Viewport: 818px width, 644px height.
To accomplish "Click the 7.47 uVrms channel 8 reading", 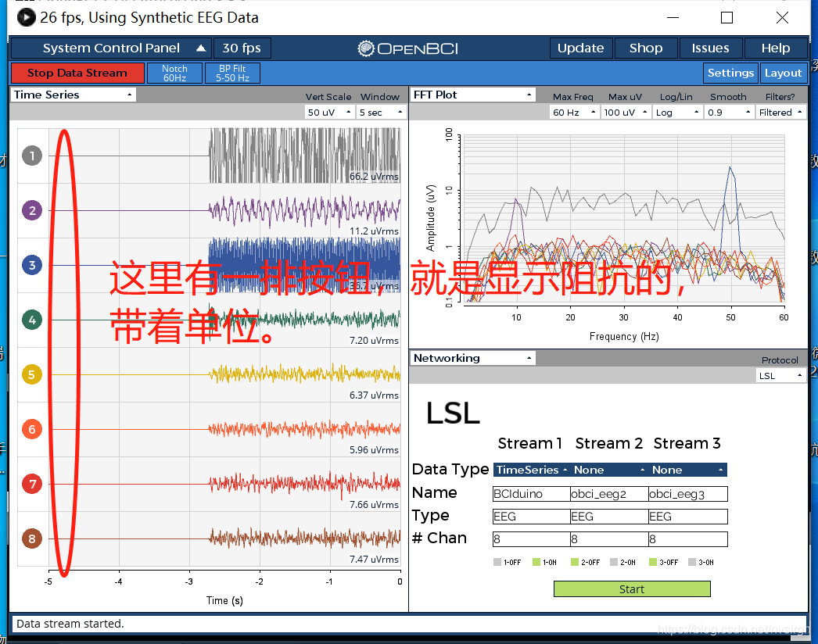I will 374,560.
